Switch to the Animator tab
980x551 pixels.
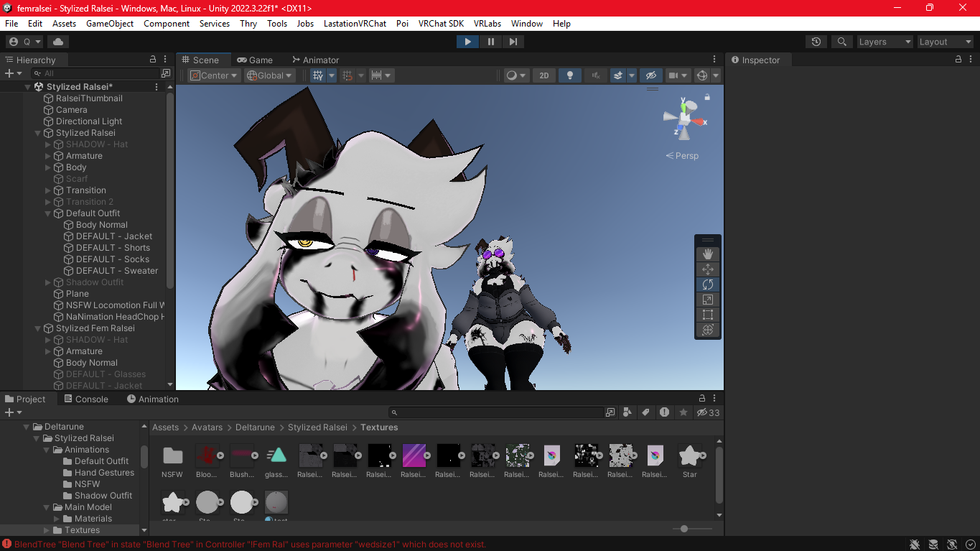point(315,60)
